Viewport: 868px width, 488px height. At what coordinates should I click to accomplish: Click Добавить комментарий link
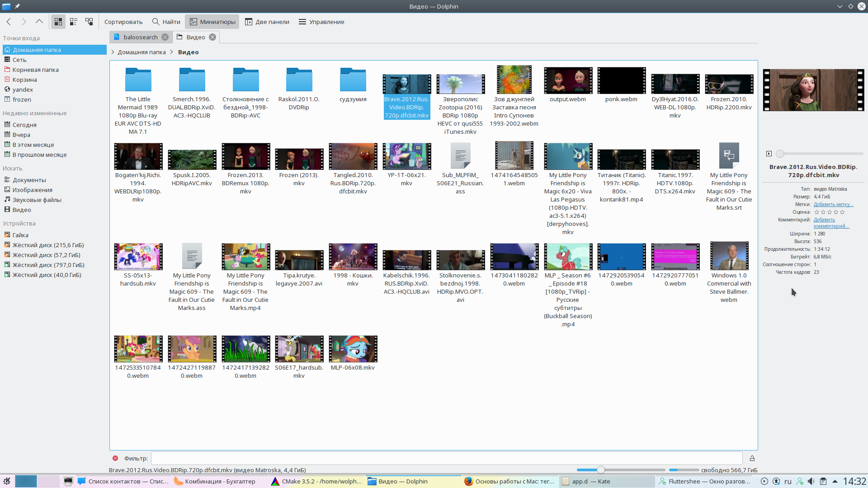[831, 223]
